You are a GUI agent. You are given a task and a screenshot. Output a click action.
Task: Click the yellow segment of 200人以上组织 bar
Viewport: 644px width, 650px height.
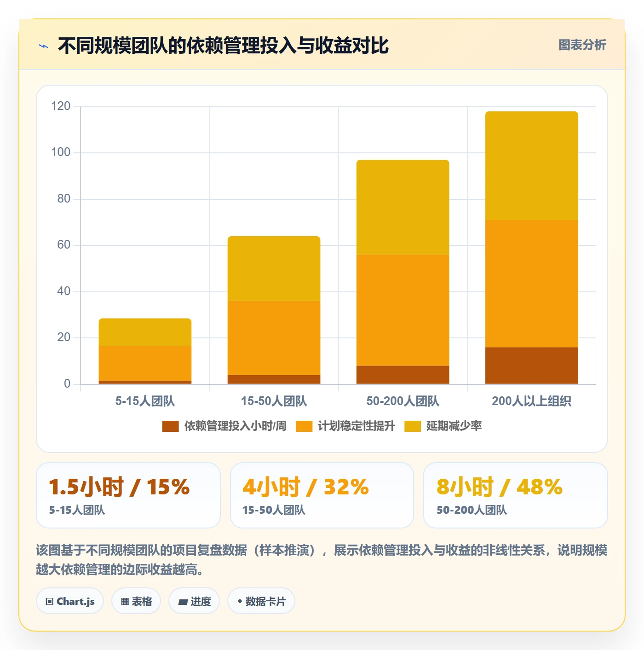tap(531, 166)
